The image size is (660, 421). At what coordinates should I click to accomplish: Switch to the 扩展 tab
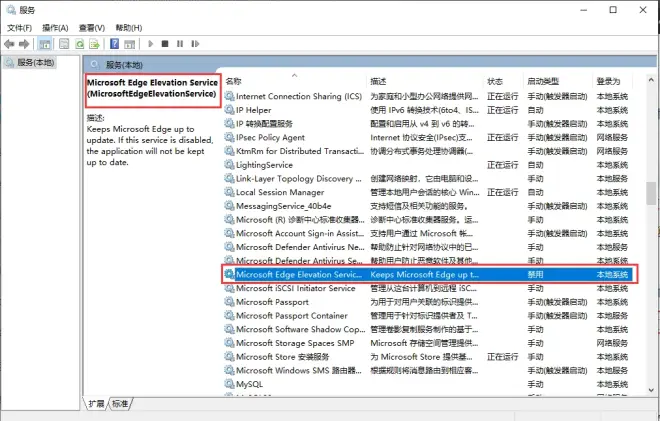point(96,404)
